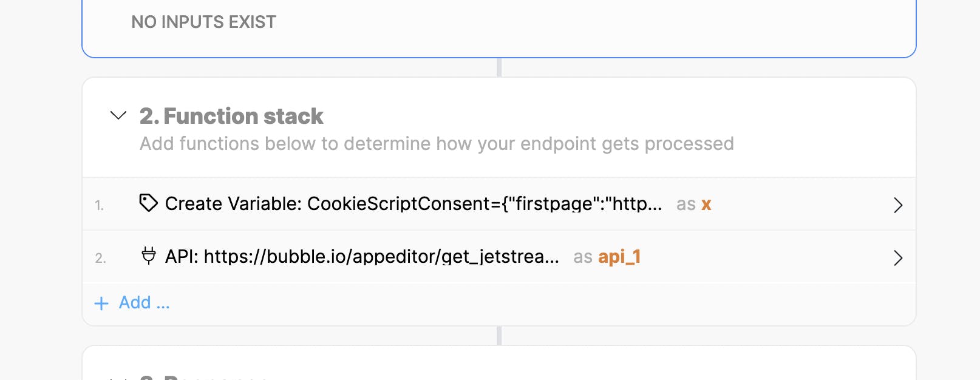Open the API step using right chevron
Screen dimensions: 980x380
click(898, 258)
